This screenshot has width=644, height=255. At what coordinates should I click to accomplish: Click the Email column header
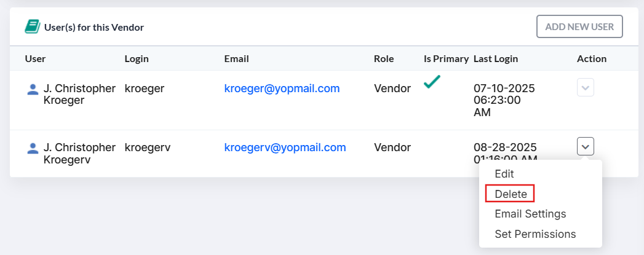coord(237,58)
